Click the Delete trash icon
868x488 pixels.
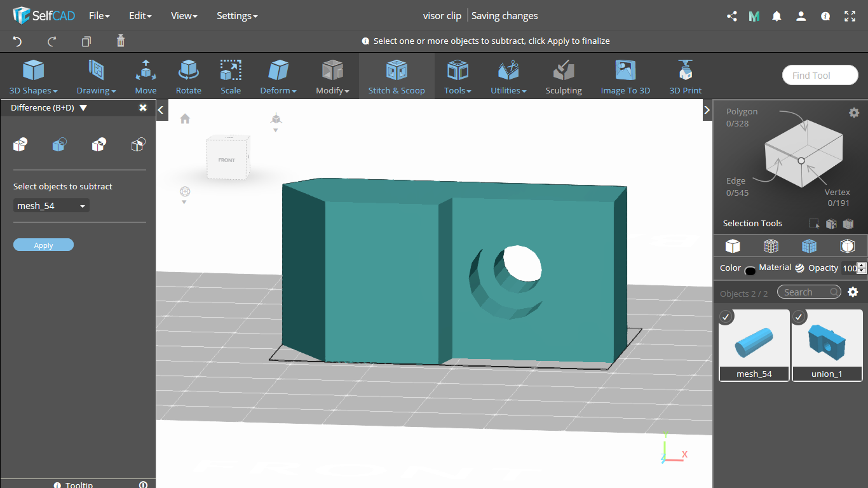121,41
